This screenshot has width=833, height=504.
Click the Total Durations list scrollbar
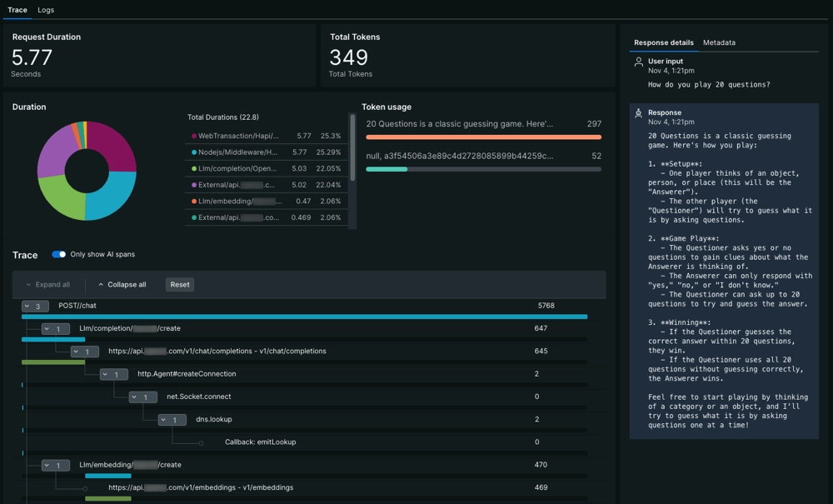[352, 147]
